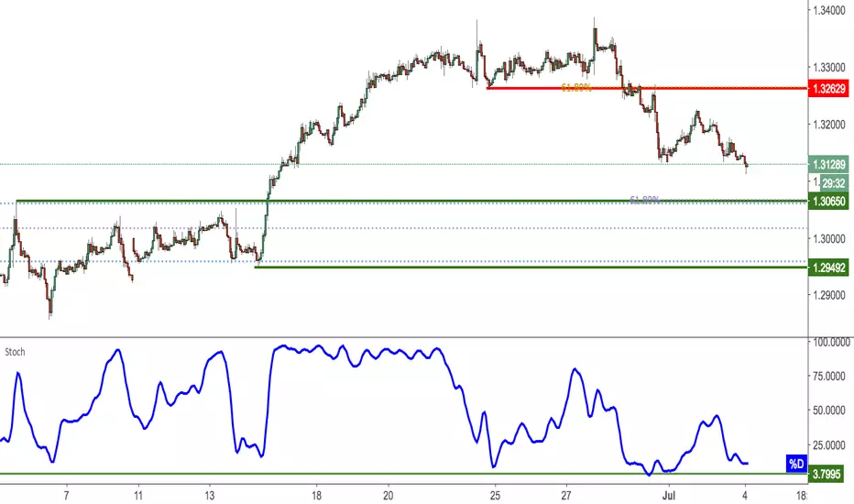This screenshot has height=504, width=854.
Task: Click the date label 20 on time axis
Action: (388, 496)
